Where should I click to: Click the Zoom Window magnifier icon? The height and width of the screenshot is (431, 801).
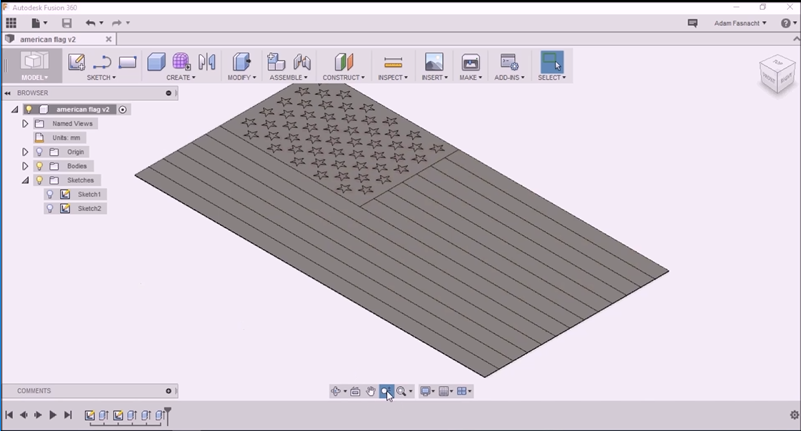(402, 391)
